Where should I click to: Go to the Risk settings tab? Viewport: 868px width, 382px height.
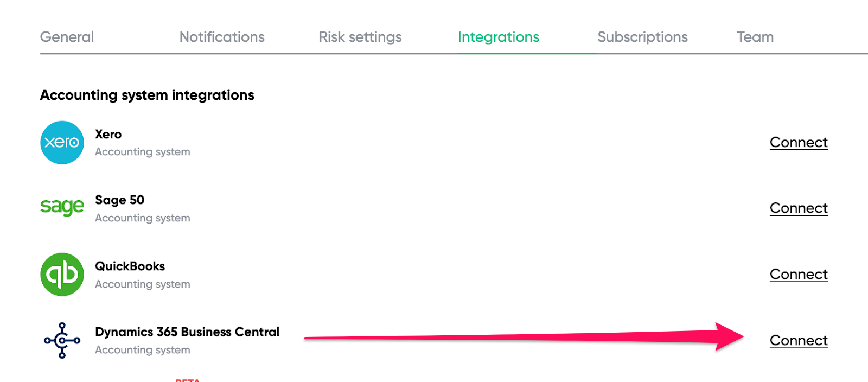360,37
